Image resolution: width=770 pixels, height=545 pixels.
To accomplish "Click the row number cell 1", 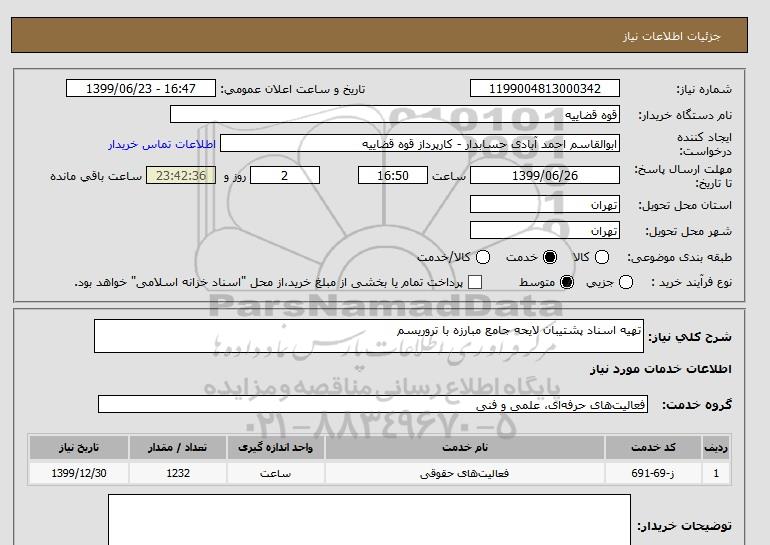I will point(716,473).
